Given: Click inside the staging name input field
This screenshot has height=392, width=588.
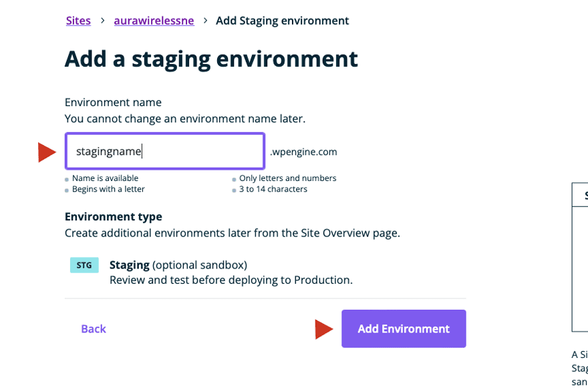Looking at the screenshot, I should [164, 151].
